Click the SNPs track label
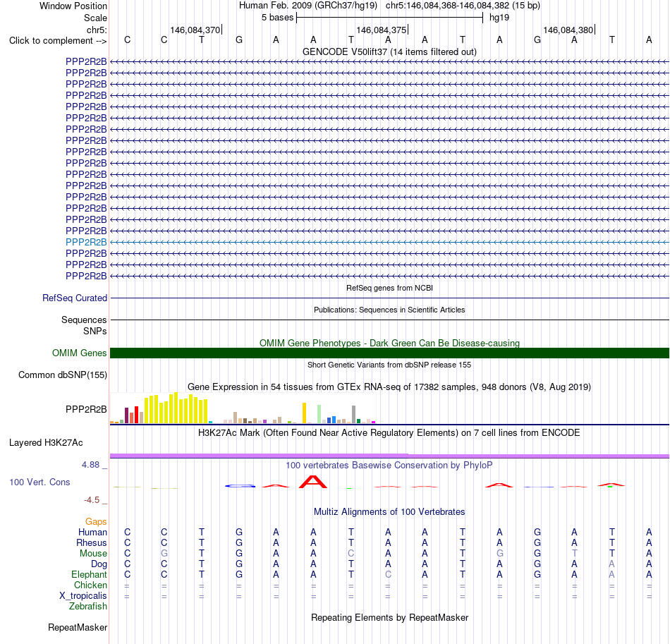Screen dimensions: 670x644 click(95, 332)
